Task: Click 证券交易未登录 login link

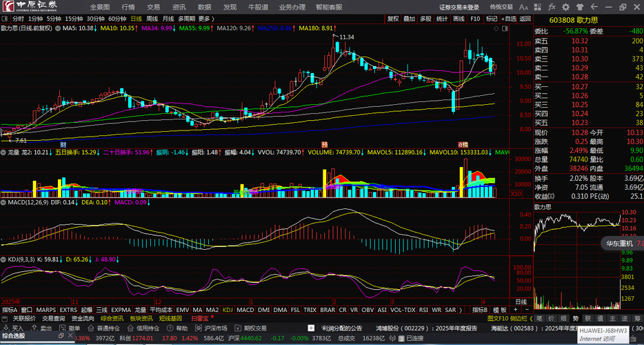Action: point(459,7)
